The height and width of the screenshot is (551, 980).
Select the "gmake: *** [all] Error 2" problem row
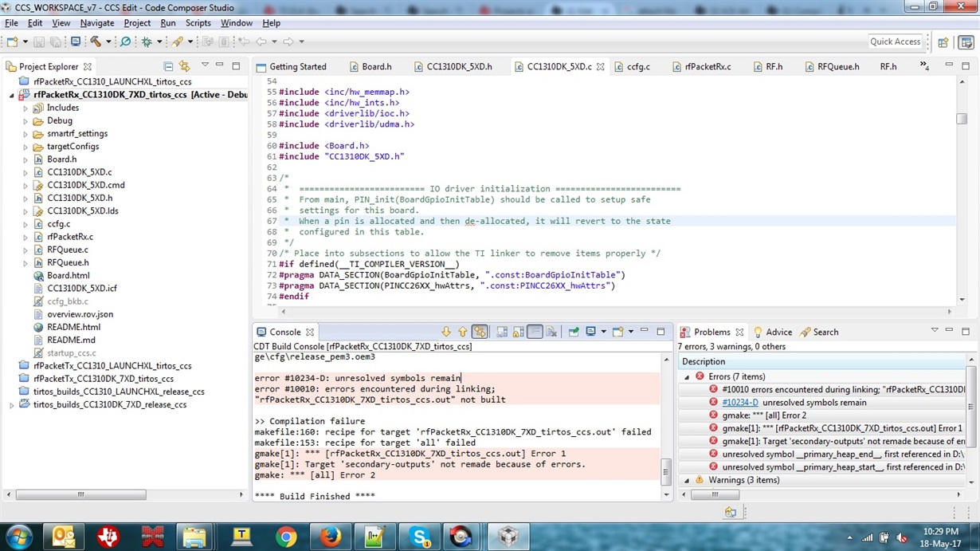point(822,415)
